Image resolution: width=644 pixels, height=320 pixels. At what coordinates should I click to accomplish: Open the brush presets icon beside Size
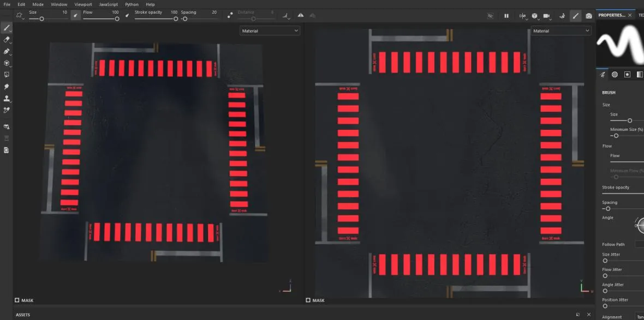[x=19, y=16]
